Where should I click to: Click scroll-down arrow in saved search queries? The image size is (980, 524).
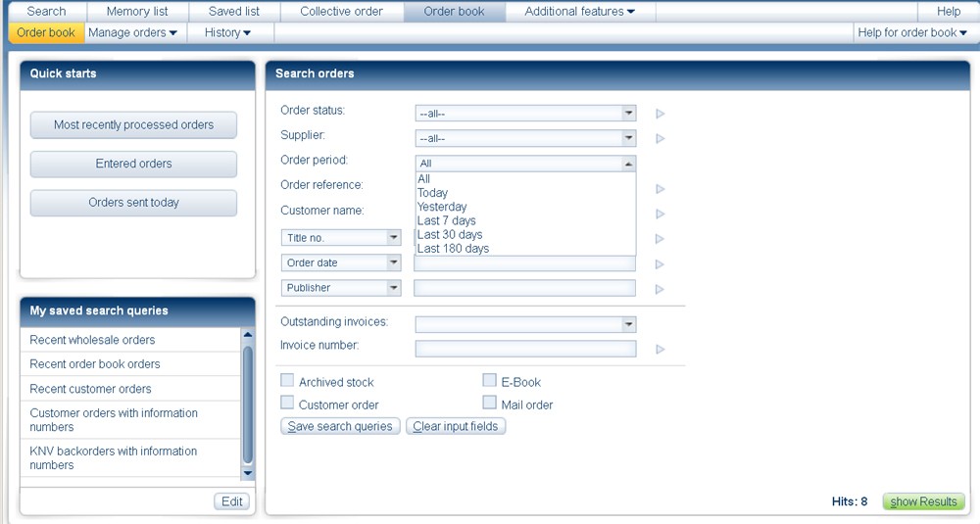tap(248, 473)
